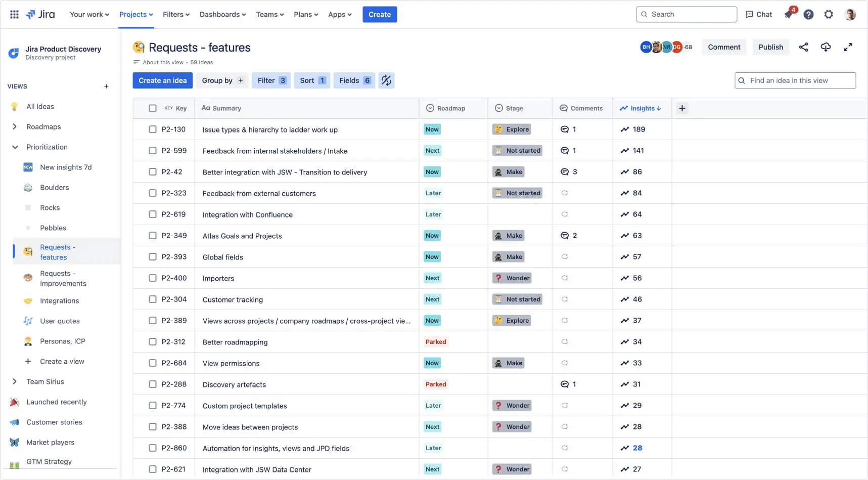The height and width of the screenshot is (480, 868).
Task: Add a new column with plus icon
Action: tap(682, 108)
